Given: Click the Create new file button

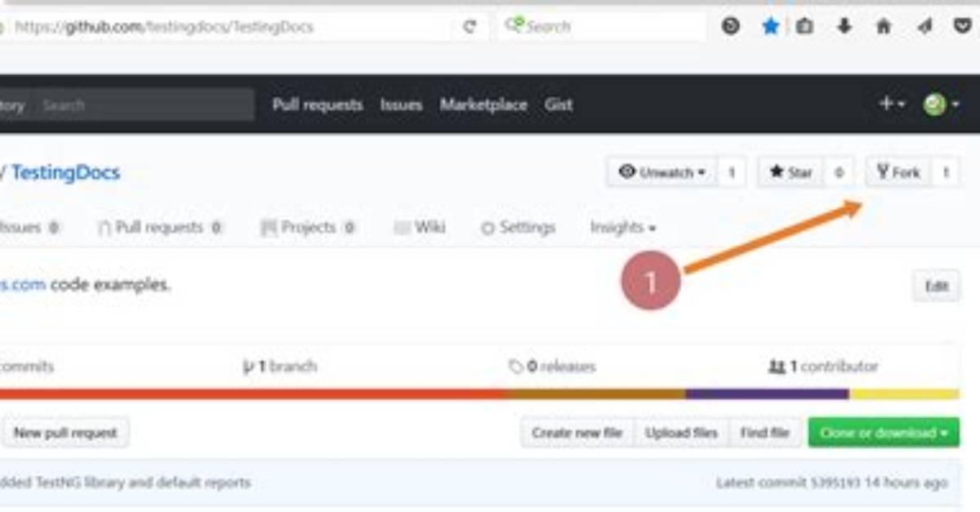Looking at the screenshot, I should click(x=577, y=433).
